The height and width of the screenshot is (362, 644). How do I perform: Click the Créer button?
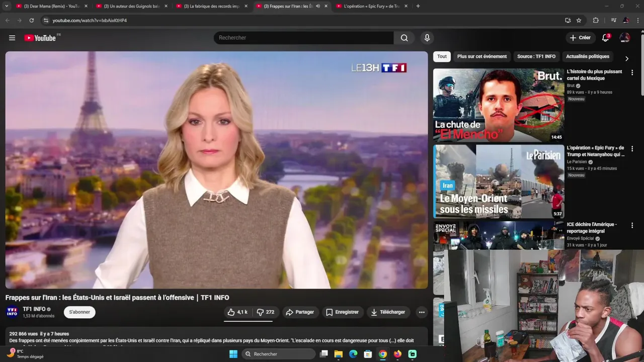click(580, 38)
